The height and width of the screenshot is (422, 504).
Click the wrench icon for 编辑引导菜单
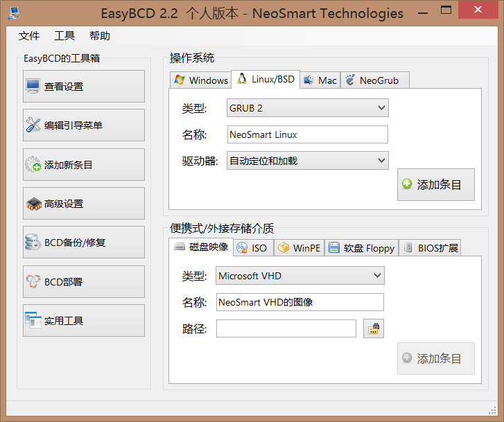tap(33, 125)
